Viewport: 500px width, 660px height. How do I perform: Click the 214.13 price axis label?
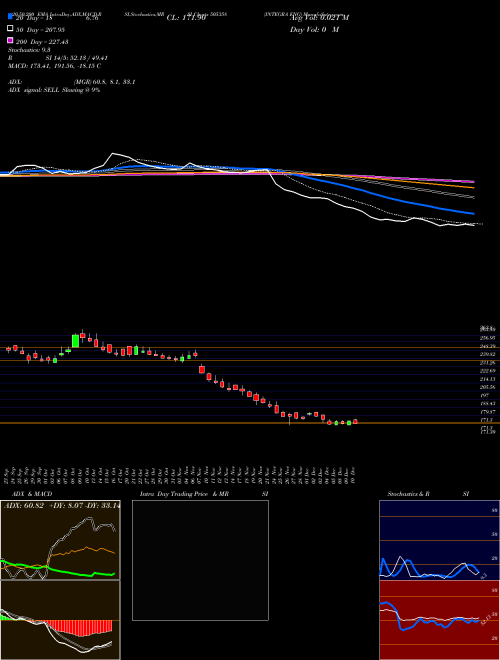[489, 379]
